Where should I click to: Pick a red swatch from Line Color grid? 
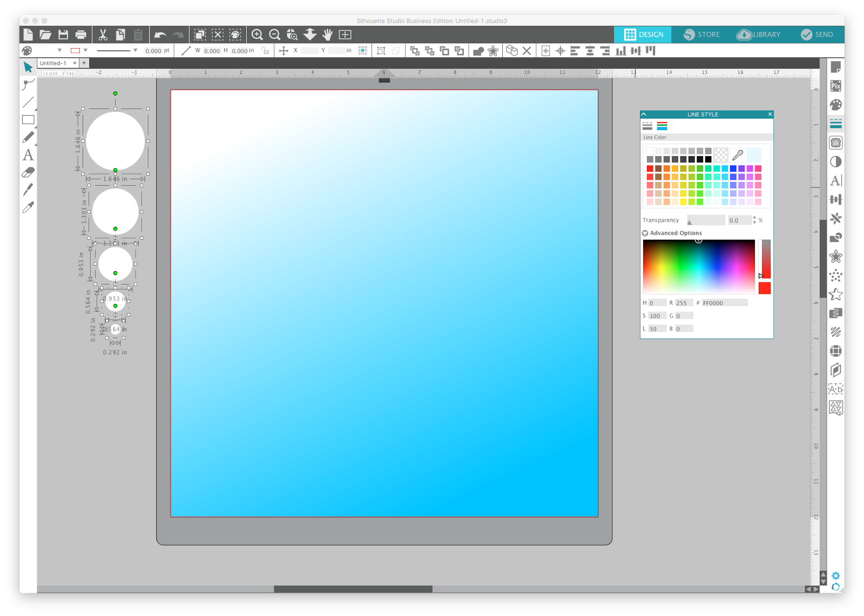tap(650, 168)
